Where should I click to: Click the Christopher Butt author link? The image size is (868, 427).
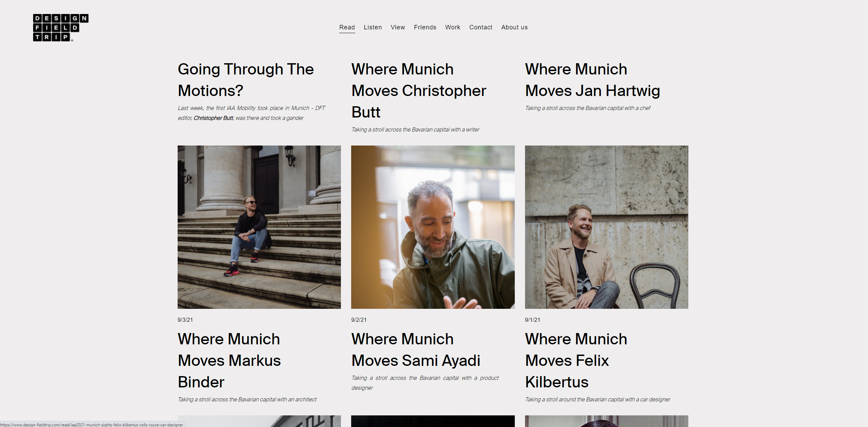213,118
